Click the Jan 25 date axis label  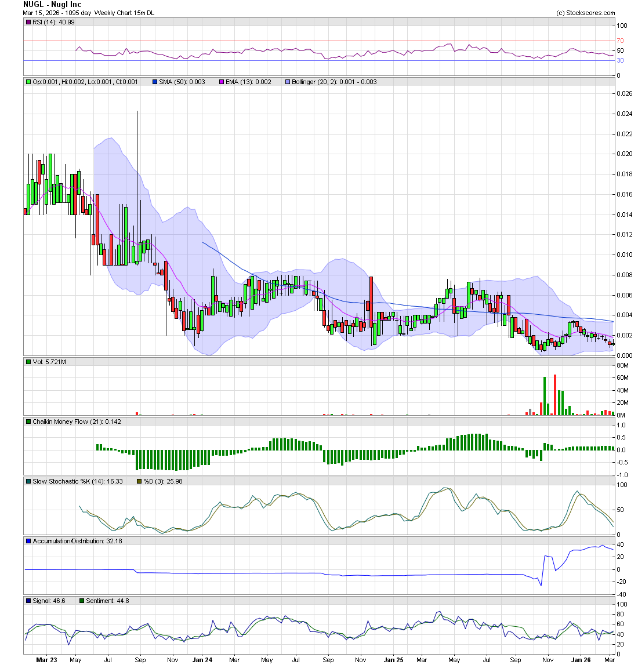tap(393, 660)
